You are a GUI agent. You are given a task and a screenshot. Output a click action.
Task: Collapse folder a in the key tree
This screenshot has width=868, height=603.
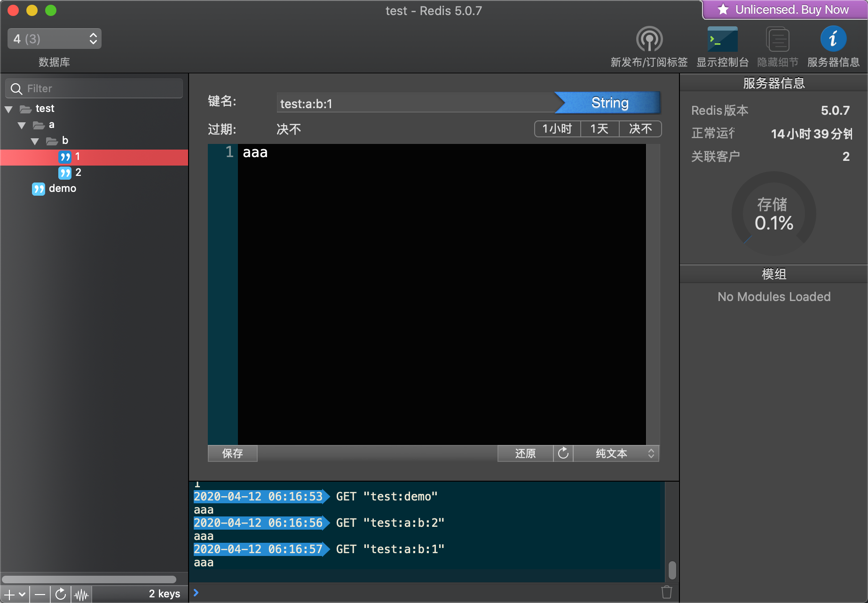tap(22, 126)
